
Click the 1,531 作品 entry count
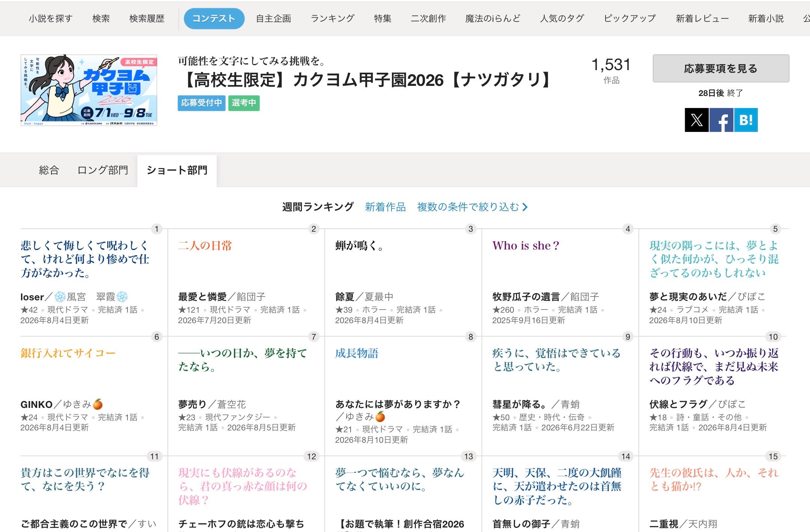pyautogui.click(x=611, y=70)
